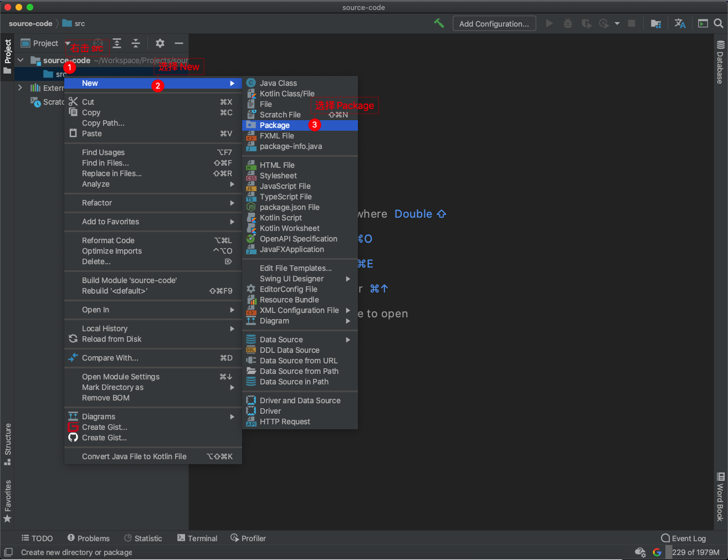The height and width of the screenshot is (560, 728).
Task: Select Package in New submenu
Action: (300, 125)
